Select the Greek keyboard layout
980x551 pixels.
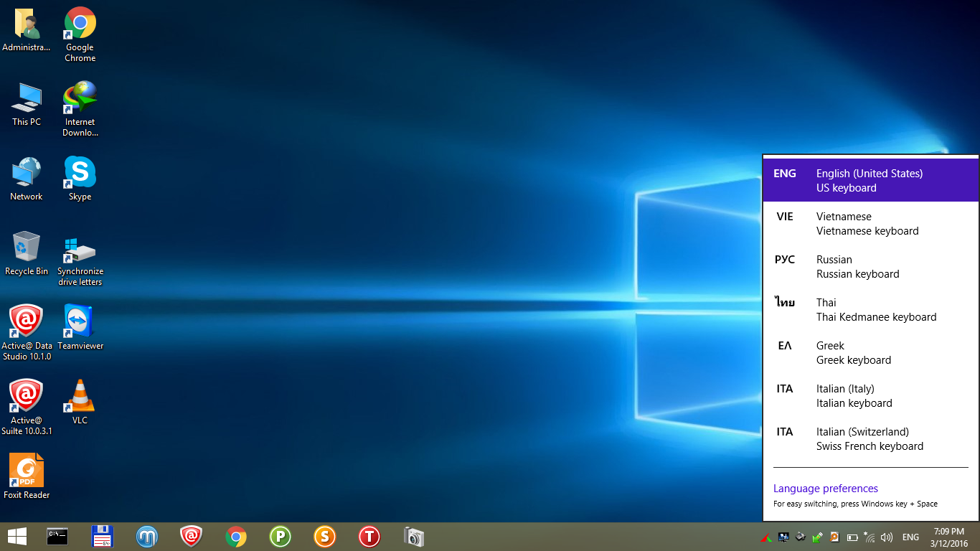click(871, 352)
